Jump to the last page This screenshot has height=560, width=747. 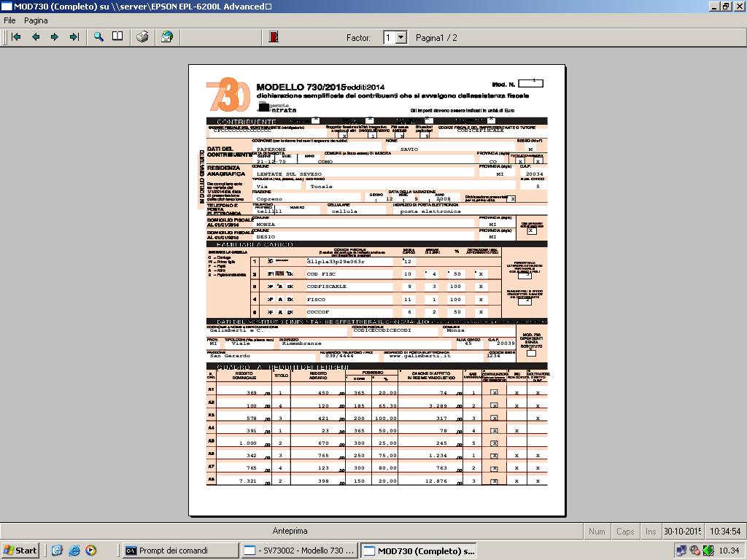(74, 37)
